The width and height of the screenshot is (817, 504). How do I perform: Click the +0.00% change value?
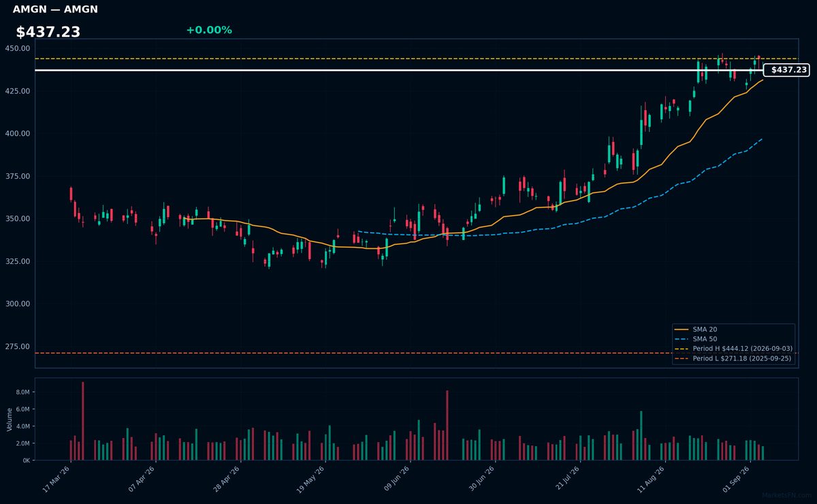tap(209, 30)
